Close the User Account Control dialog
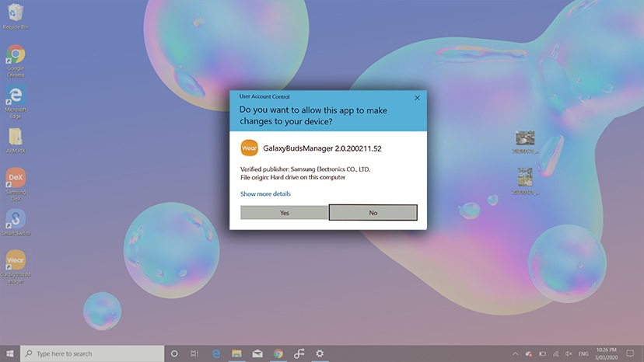This screenshot has width=644, height=362. pyautogui.click(x=417, y=98)
